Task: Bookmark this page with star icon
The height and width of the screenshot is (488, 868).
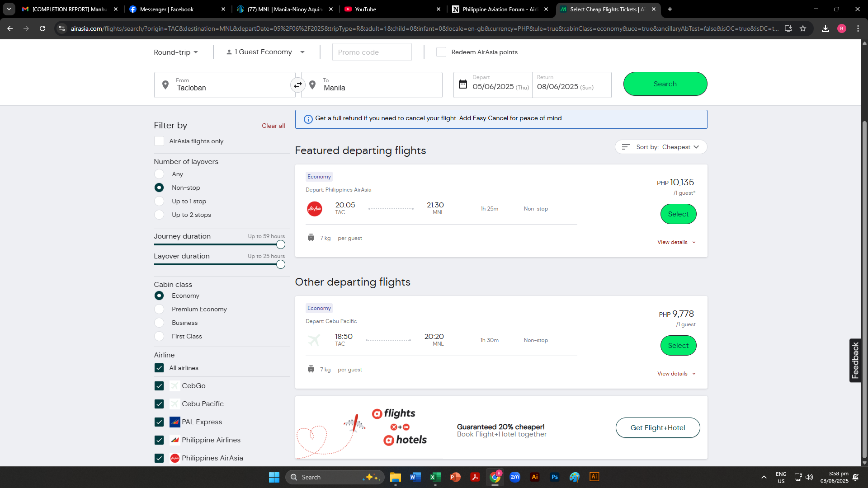Action: pos(803,28)
